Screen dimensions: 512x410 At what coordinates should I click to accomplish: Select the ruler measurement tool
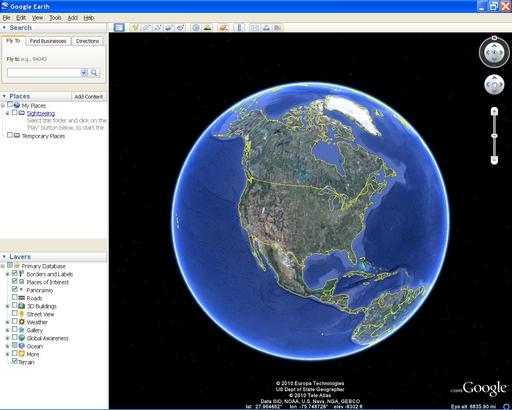pos(239,28)
